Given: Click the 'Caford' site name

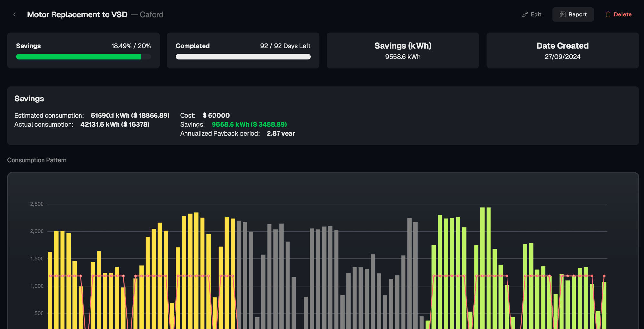Looking at the screenshot, I should (x=151, y=14).
